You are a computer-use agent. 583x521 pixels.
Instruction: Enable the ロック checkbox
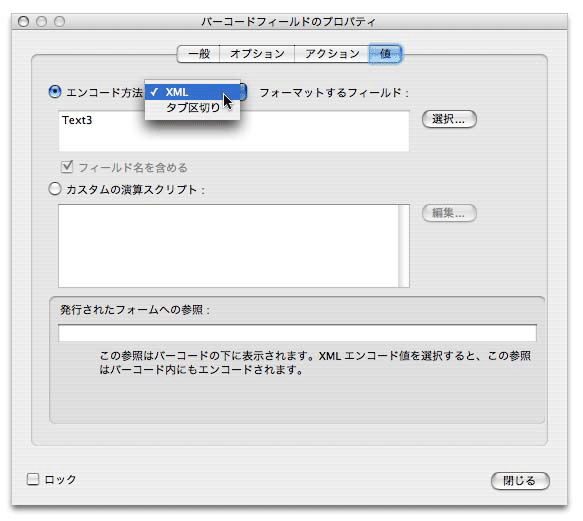click(33, 479)
